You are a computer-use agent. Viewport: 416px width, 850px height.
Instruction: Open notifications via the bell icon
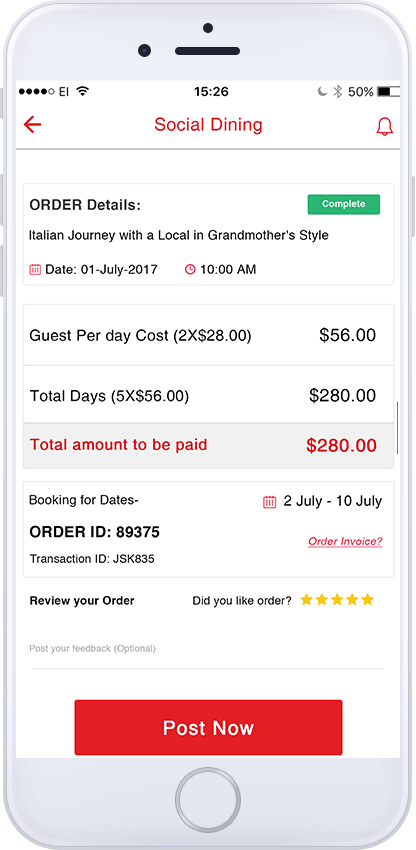point(384,126)
